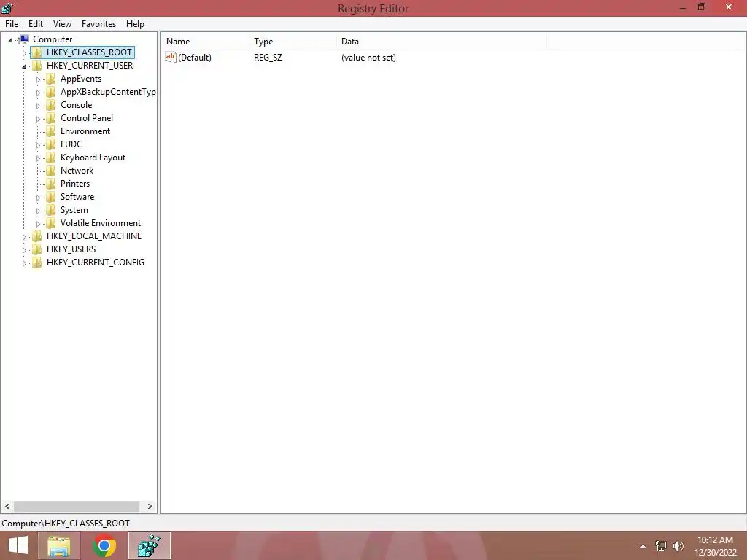Expand the HKEY_CURRENT_CONFIG node arrow
The height and width of the screenshot is (560, 747).
[24, 262]
